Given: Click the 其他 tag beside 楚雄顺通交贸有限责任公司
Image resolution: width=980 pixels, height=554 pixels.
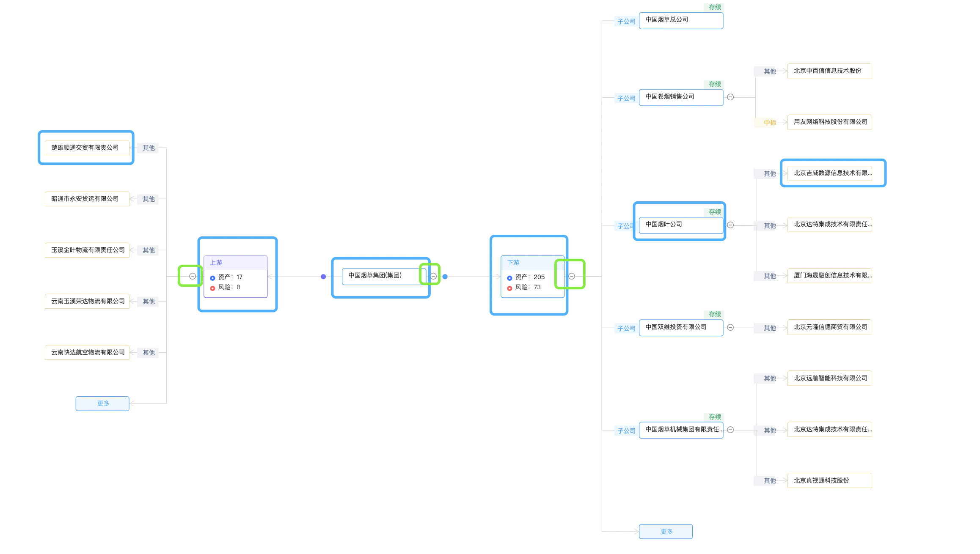Looking at the screenshot, I should pos(149,148).
